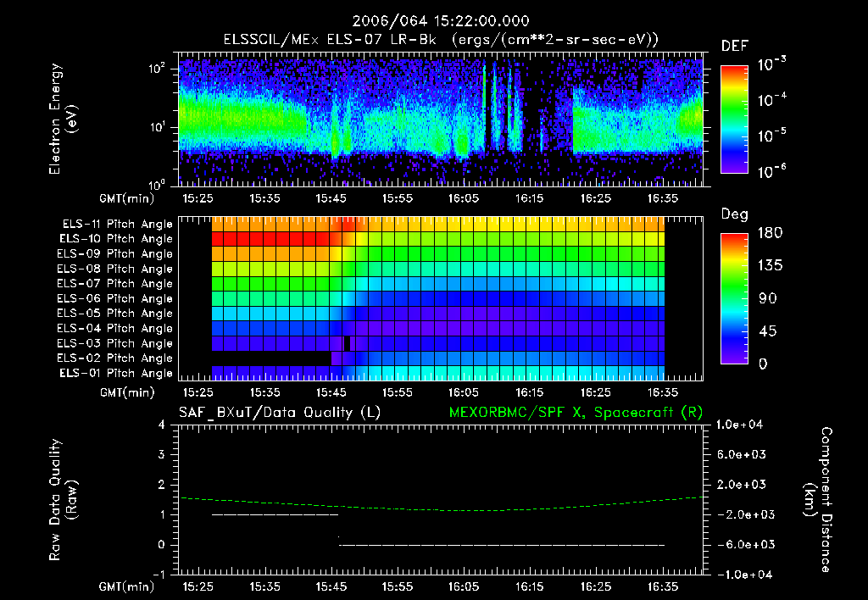
Task: Click 15:55 time label under the pitch angle panel
Action: [x=397, y=392]
